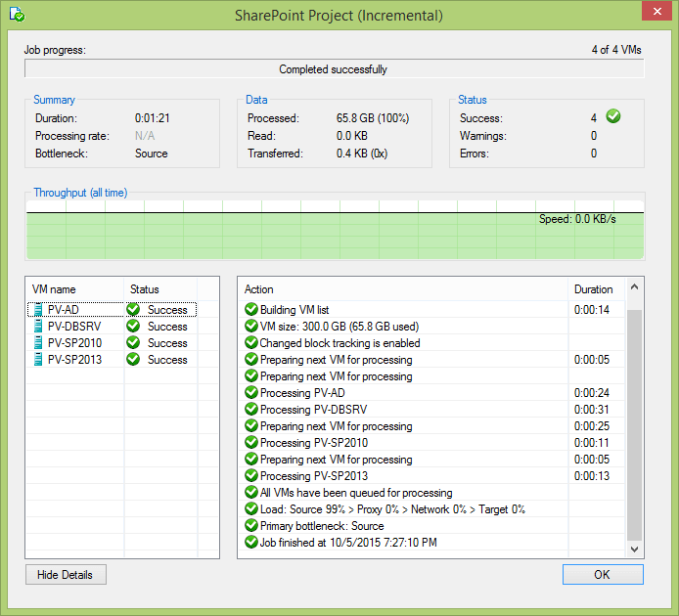Click the server icon next to PV-SP2010
Screen dimensions: 679x616
point(38,343)
